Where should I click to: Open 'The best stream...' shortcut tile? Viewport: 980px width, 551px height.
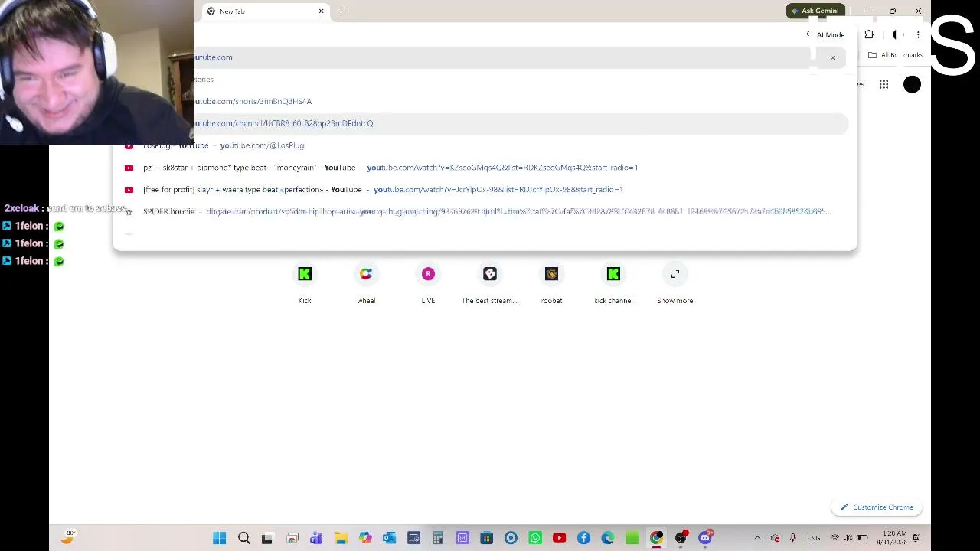(x=490, y=284)
